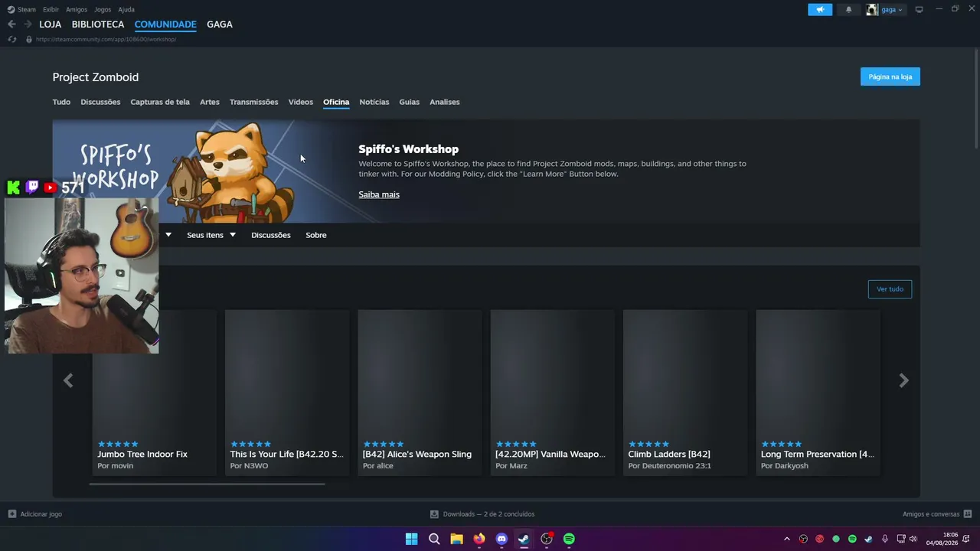Image resolution: width=980 pixels, height=551 pixels.
Task: Go to the BIBLIOTECA section
Action: coord(98,24)
